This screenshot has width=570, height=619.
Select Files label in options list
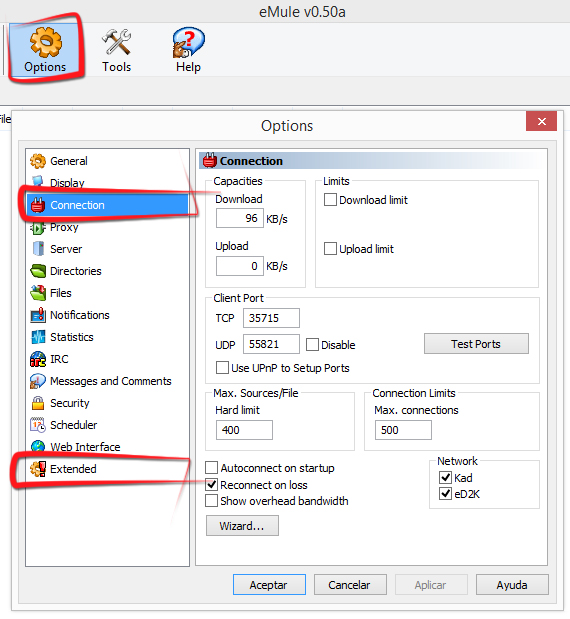click(61, 293)
